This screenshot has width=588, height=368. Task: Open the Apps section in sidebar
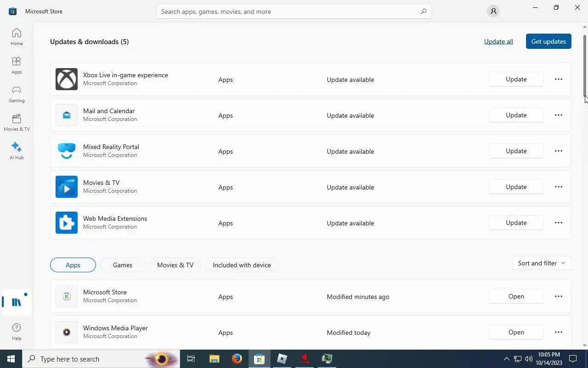click(17, 65)
